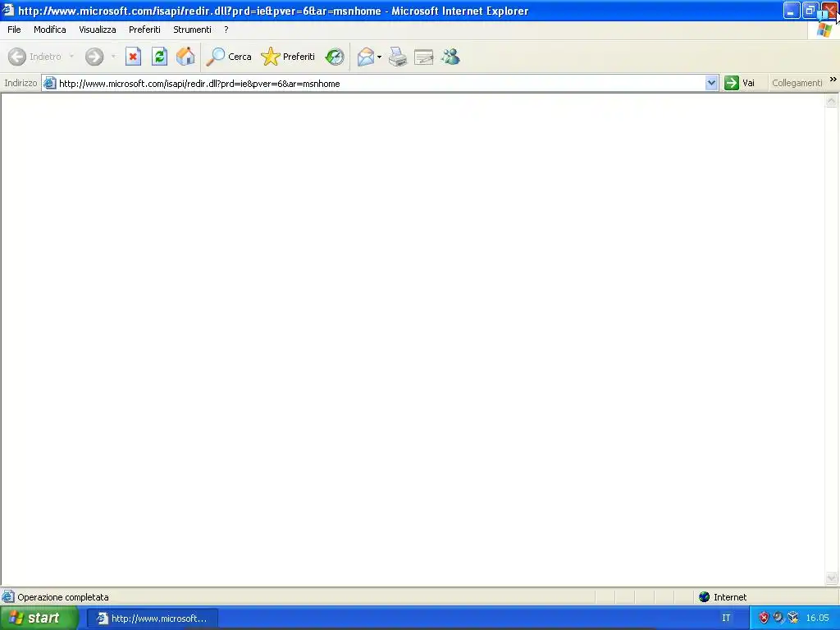Click Windows flag logo at menu bar right
840x630 pixels.
tap(824, 30)
